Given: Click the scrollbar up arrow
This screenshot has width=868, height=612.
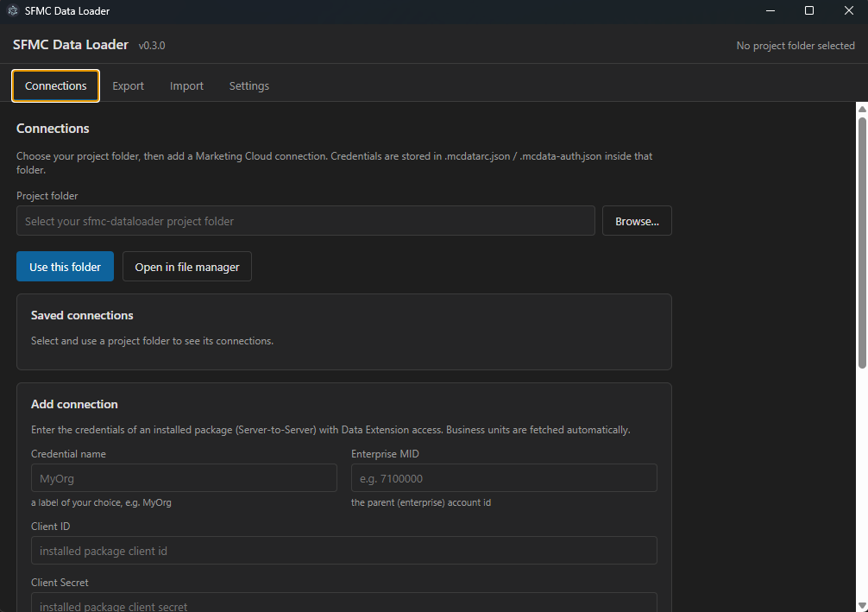Looking at the screenshot, I should click(862, 109).
